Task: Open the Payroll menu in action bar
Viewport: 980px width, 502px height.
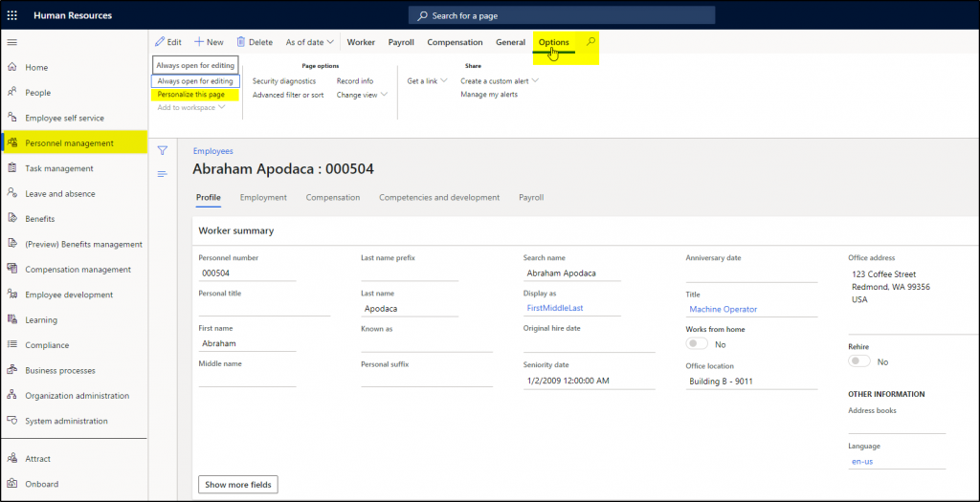Action: point(401,42)
